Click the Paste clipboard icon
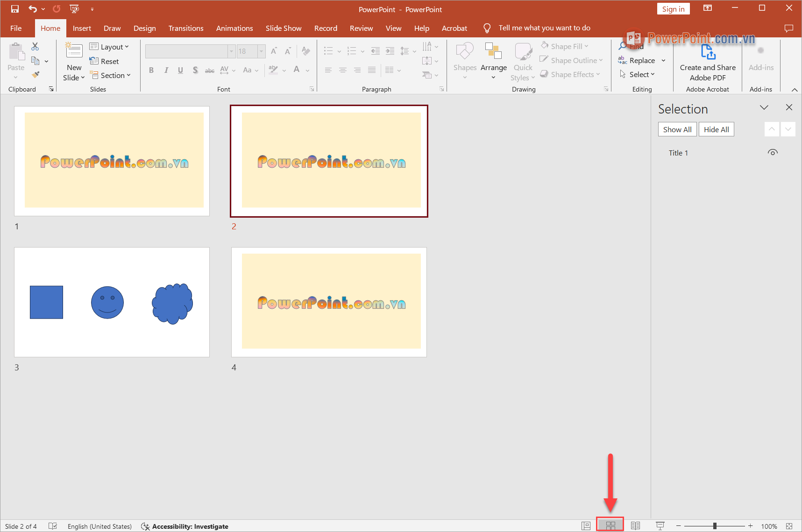 (x=16, y=51)
